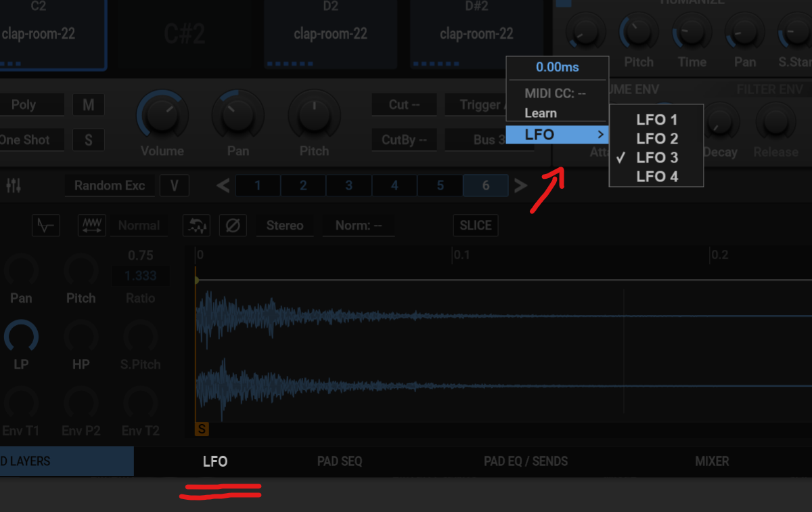
Task: Switch to the LFO tab
Action: tap(215, 461)
